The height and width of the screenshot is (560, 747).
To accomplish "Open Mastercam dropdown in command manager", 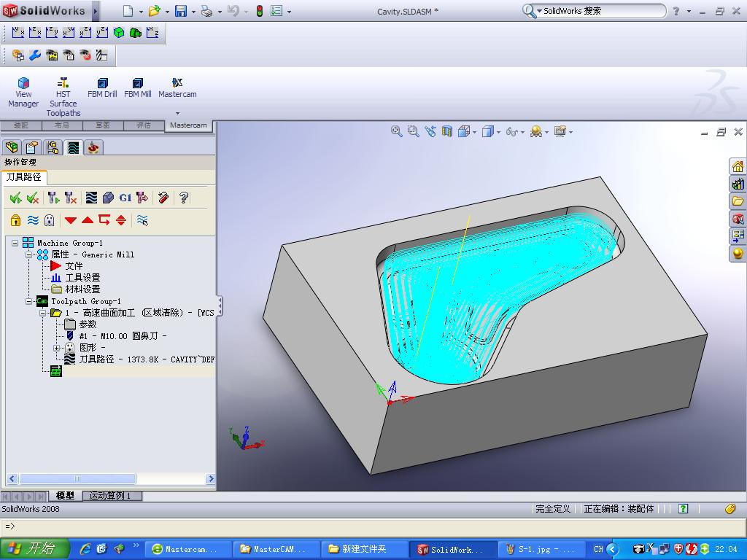I will tap(177, 114).
